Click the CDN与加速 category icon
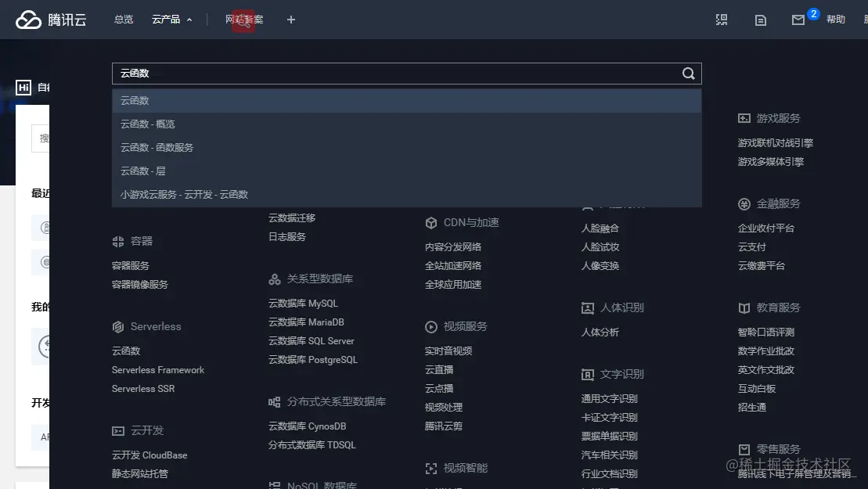The height and width of the screenshot is (489, 868). [431, 223]
